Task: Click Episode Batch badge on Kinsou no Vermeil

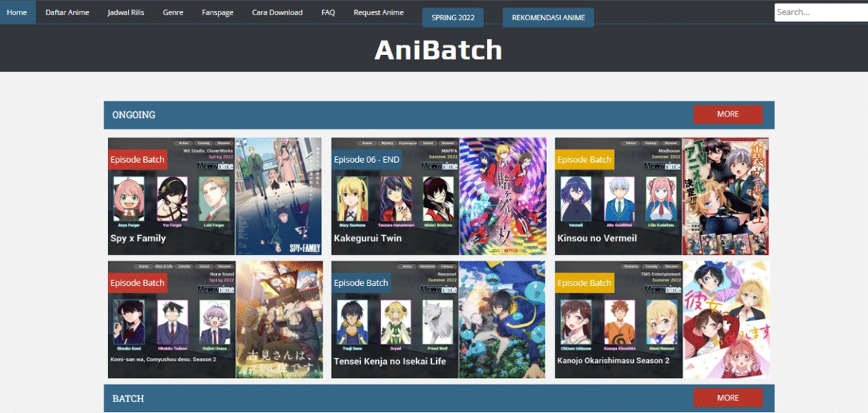Action: (x=584, y=160)
